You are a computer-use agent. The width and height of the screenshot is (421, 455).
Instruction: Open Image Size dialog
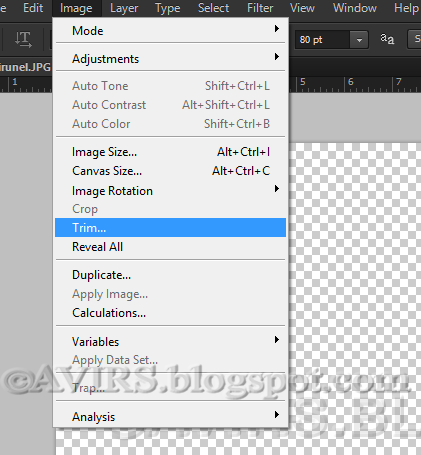click(x=170, y=152)
